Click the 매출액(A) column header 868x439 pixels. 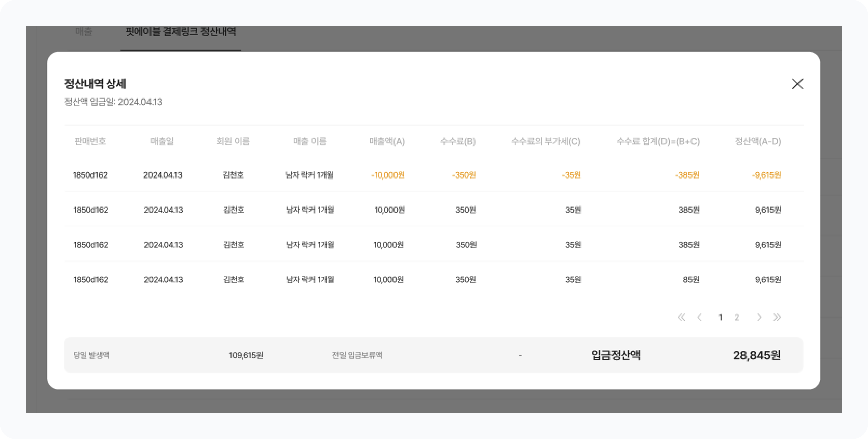click(x=387, y=141)
